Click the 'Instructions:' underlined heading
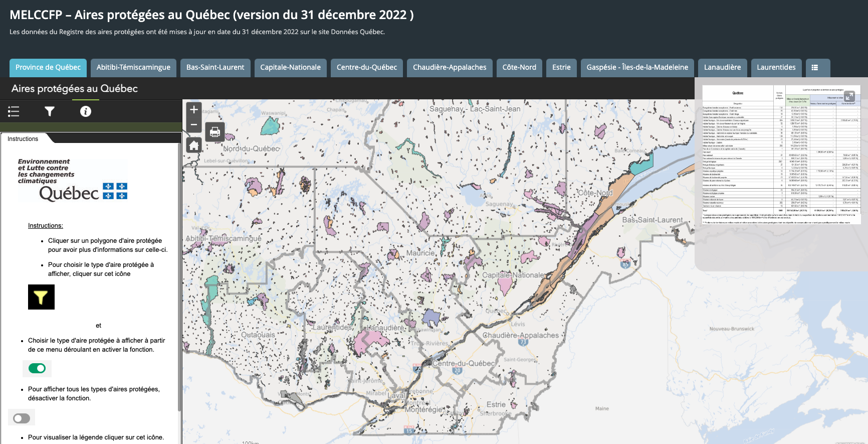Screen dimensions: 868x444 click(x=46, y=226)
